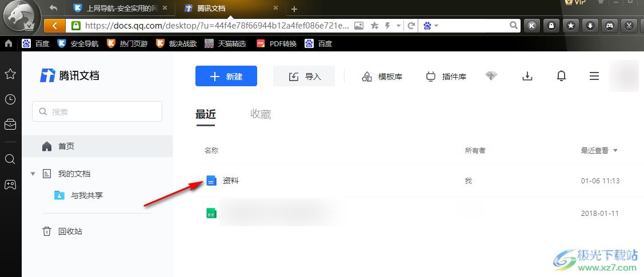Click the download arrow toolbar button

click(x=590, y=26)
